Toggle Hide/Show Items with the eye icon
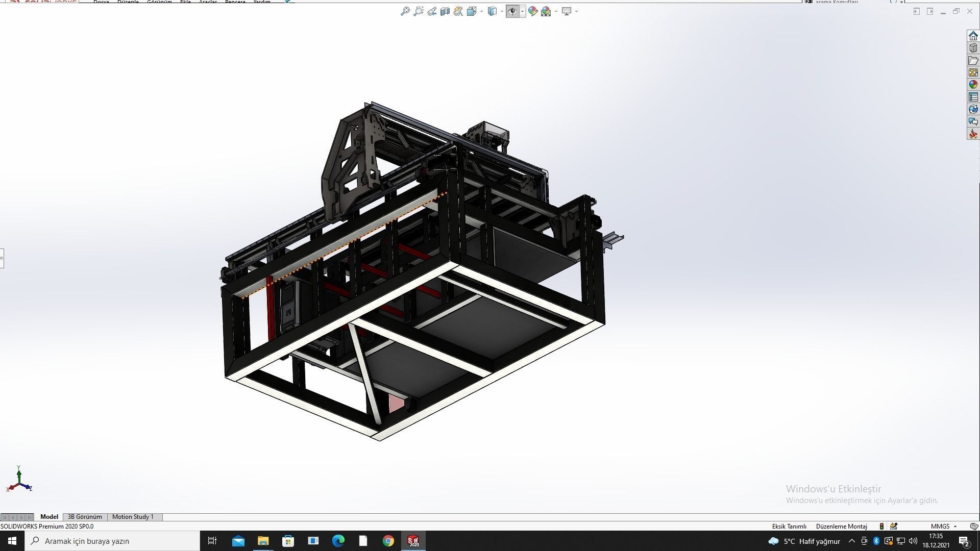The width and height of the screenshot is (980, 551). [513, 11]
